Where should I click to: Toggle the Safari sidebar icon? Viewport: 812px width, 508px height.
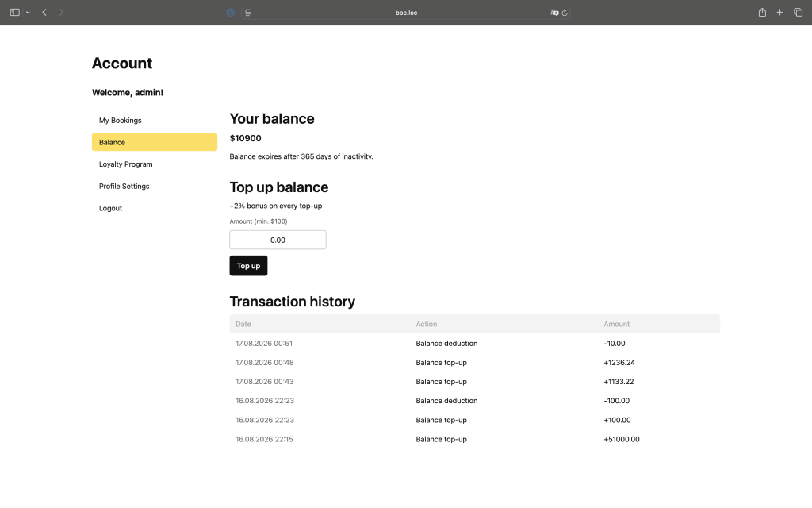14,13
